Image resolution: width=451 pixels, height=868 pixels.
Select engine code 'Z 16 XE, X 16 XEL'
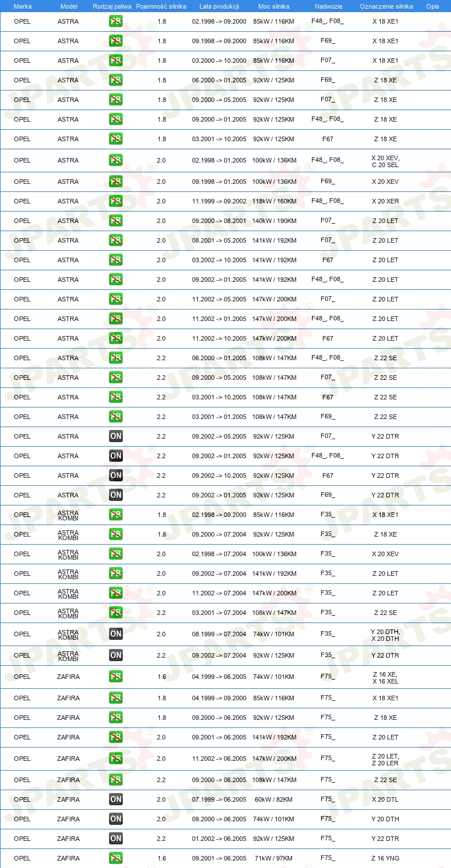[385, 678]
